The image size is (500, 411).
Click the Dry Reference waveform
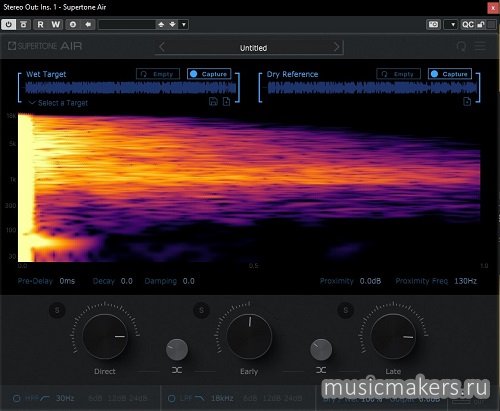pyautogui.click(x=372, y=88)
